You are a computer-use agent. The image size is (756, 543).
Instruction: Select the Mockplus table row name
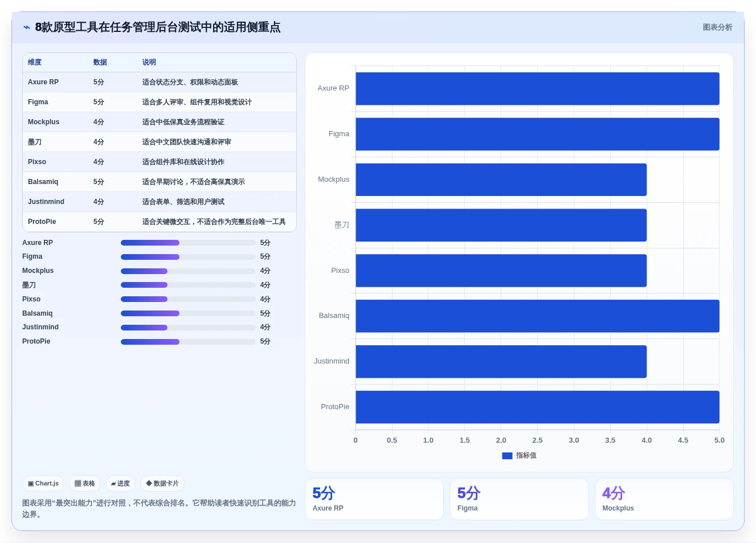pos(44,122)
